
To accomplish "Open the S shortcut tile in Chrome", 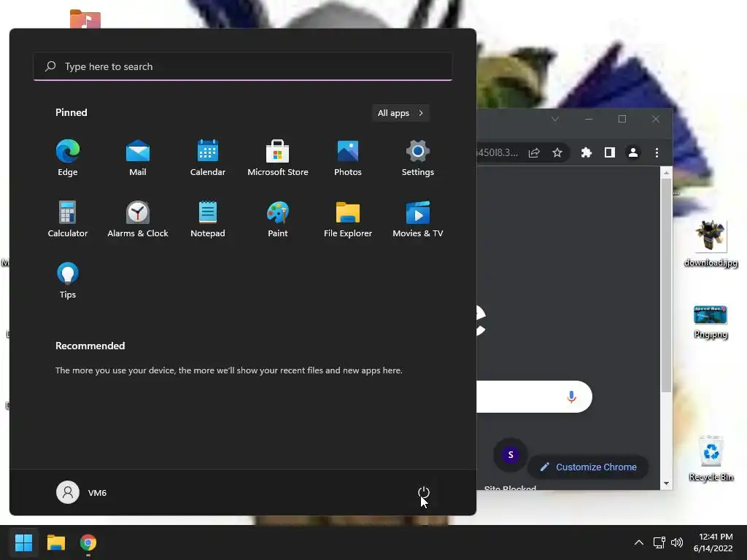I will 511,455.
